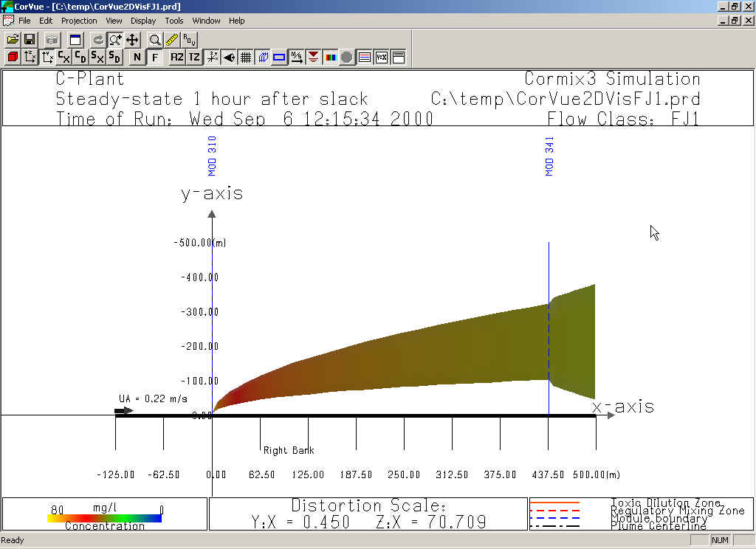Select the four-arrow pan tool

(x=132, y=40)
